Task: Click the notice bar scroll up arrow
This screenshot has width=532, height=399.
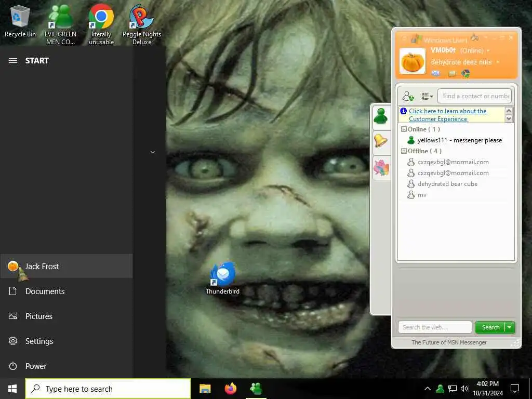Action: [509, 111]
